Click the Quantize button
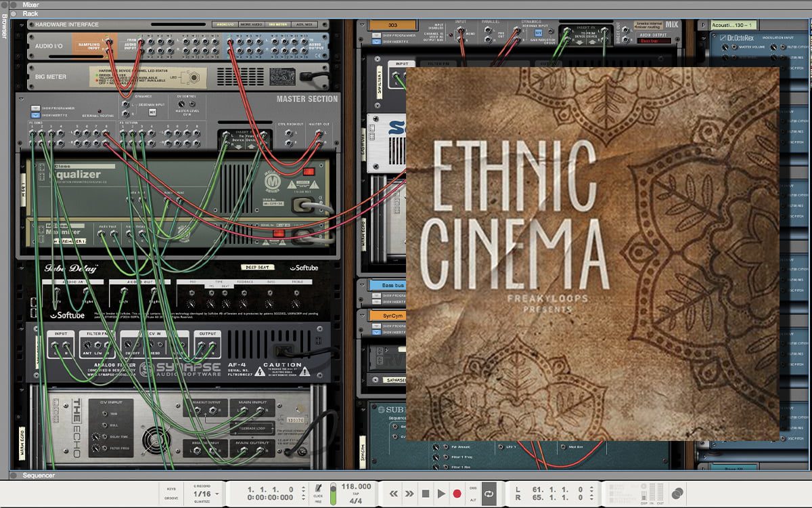Viewport: 812px width, 508px height. click(x=202, y=501)
